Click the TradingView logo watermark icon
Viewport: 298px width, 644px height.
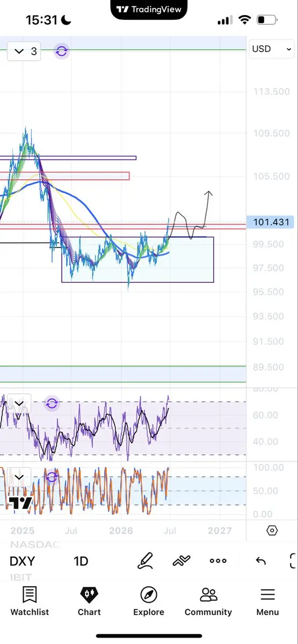(x=20, y=502)
